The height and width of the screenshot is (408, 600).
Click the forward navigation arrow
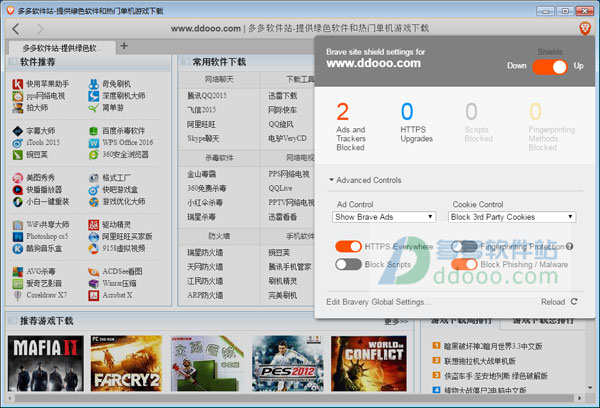[39, 29]
